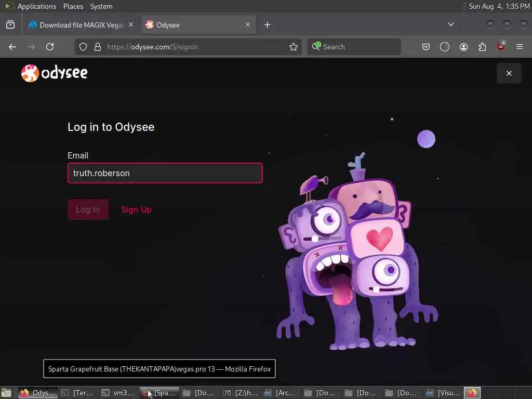Screen dimensions: 532x399
Task: Click the browser Search box
Action: click(x=354, y=47)
